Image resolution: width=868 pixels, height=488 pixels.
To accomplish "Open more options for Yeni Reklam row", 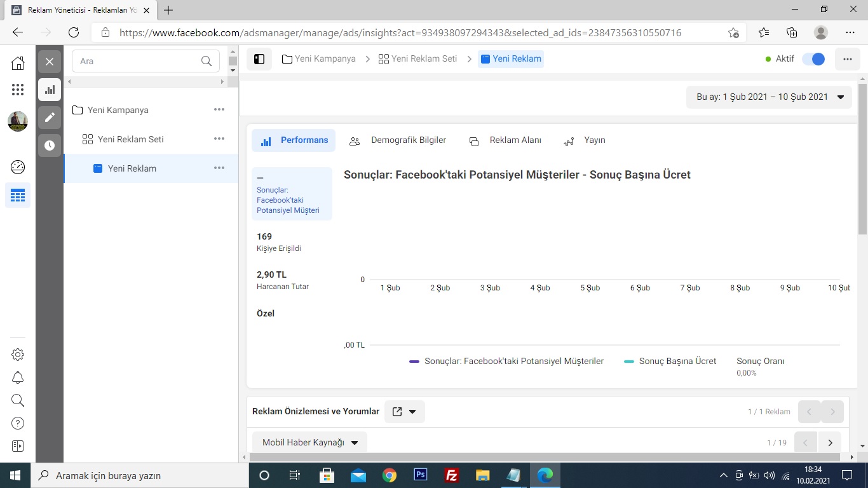I will click(219, 168).
